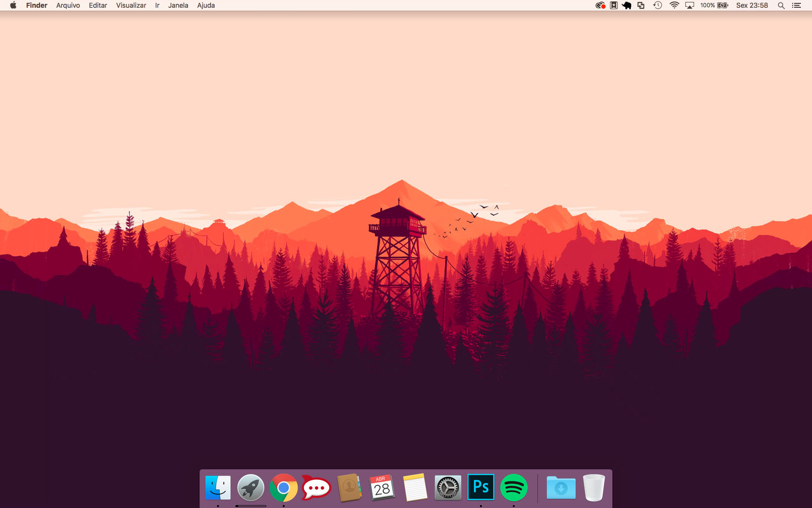The image size is (812, 508).
Task: Click the Finder face icon in dock
Action: [217, 488]
